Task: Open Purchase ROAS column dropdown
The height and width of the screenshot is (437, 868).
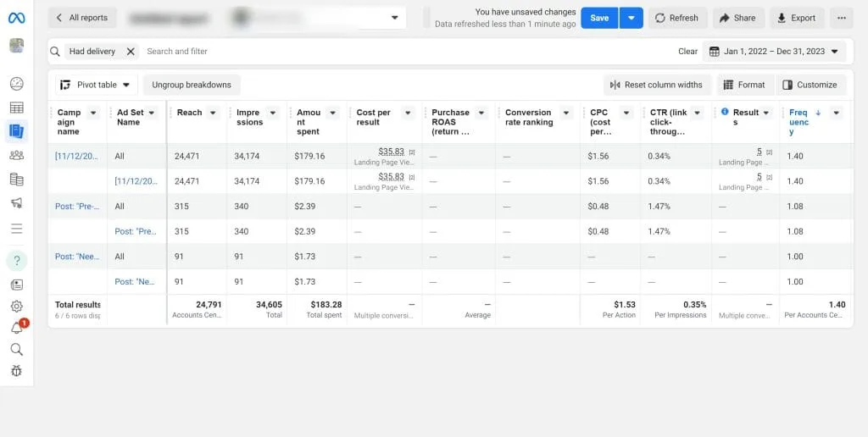Action: coord(481,113)
